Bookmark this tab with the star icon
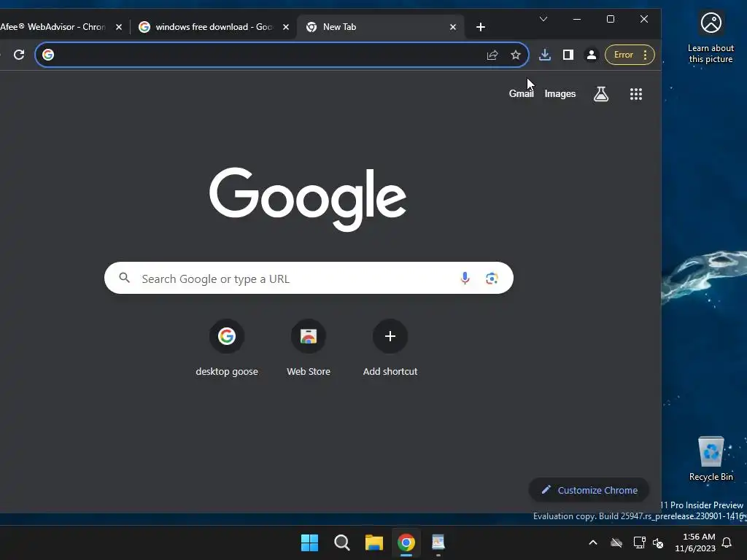Screen dimensions: 747x560 coord(516,55)
